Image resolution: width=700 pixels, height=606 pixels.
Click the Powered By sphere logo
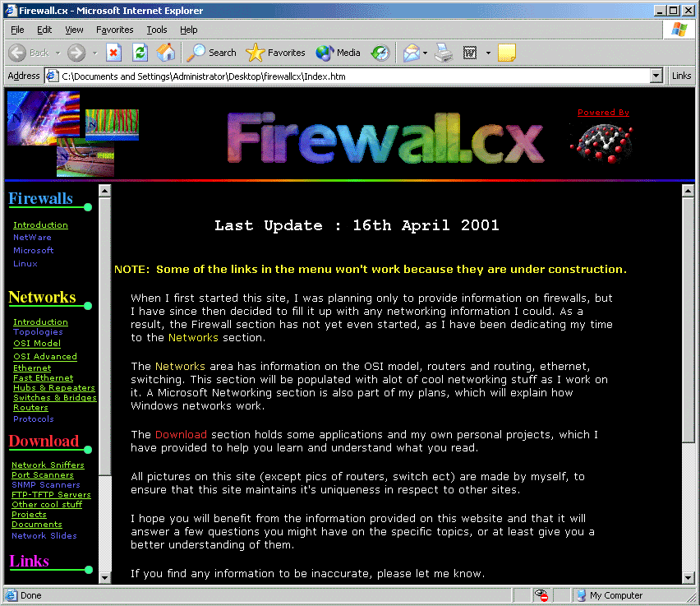[602, 143]
